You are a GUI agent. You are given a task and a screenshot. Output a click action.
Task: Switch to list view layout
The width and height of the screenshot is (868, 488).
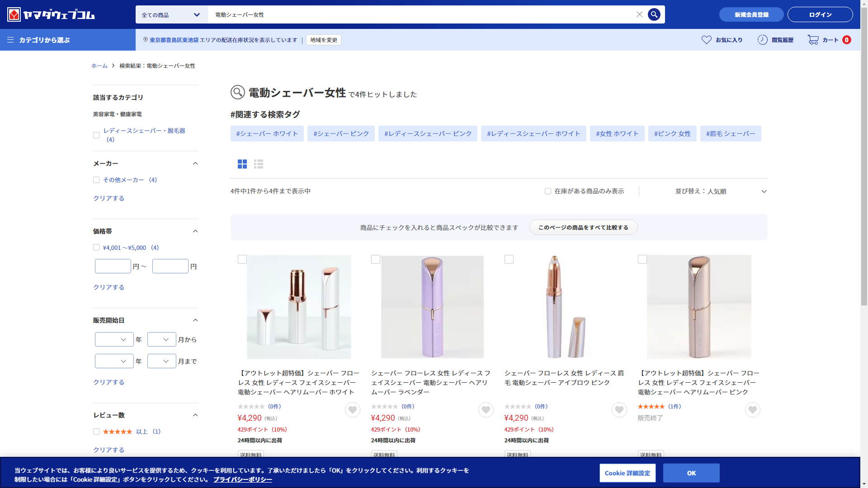click(x=259, y=164)
